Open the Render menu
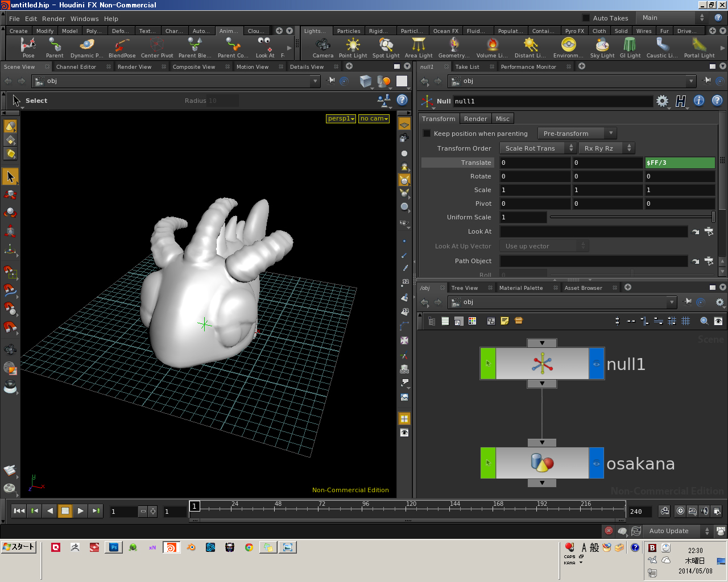 (53, 19)
